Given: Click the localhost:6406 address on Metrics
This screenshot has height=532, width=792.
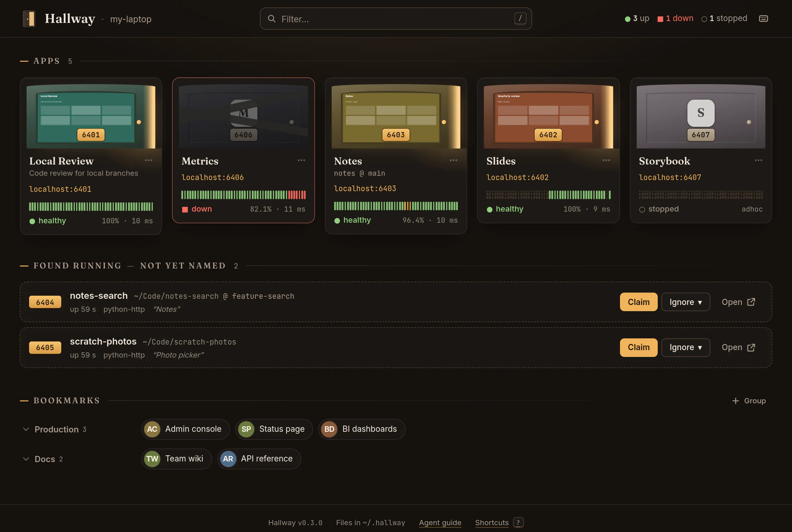Looking at the screenshot, I should coord(213,178).
